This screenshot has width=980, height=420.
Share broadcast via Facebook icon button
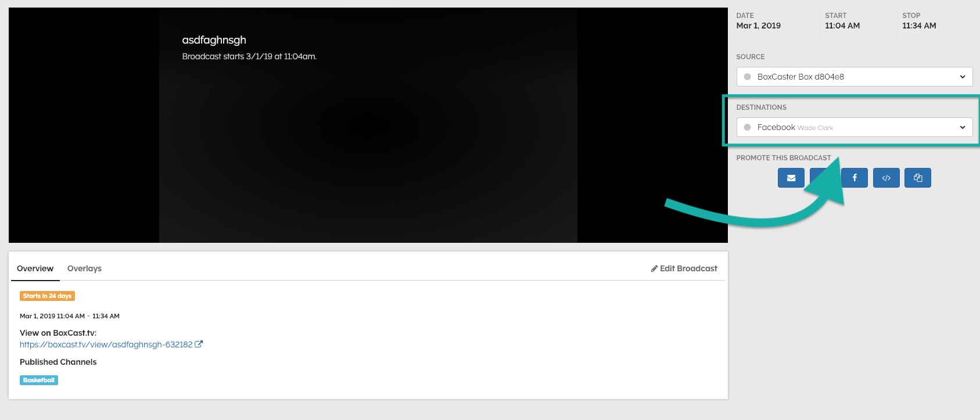854,178
